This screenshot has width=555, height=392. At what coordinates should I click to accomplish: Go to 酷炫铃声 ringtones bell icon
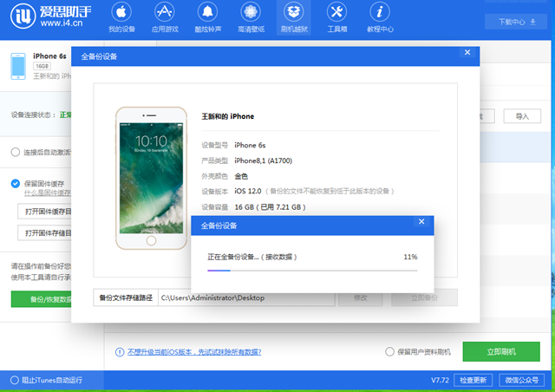click(x=207, y=17)
